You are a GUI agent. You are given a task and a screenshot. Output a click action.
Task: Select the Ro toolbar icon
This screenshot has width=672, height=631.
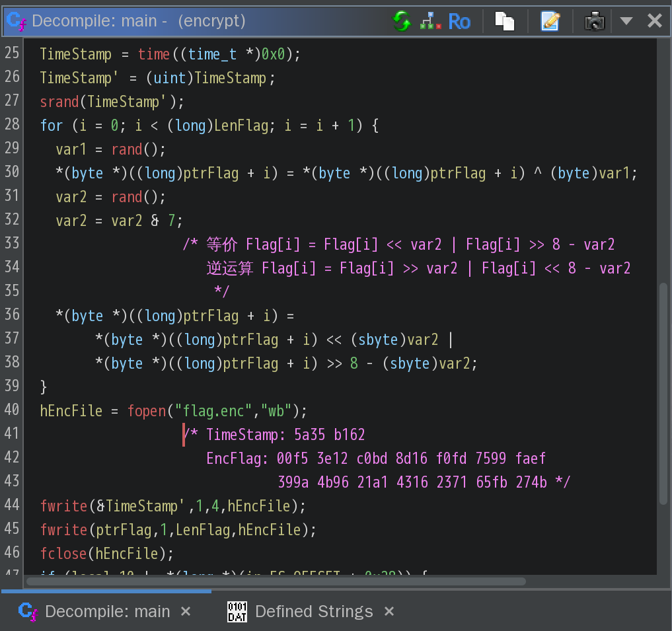(459, 20)
